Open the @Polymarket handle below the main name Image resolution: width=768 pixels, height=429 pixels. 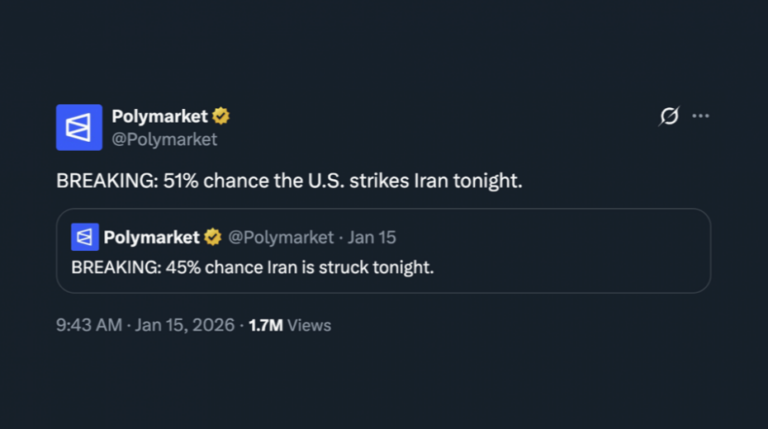[x=164, y=139]
